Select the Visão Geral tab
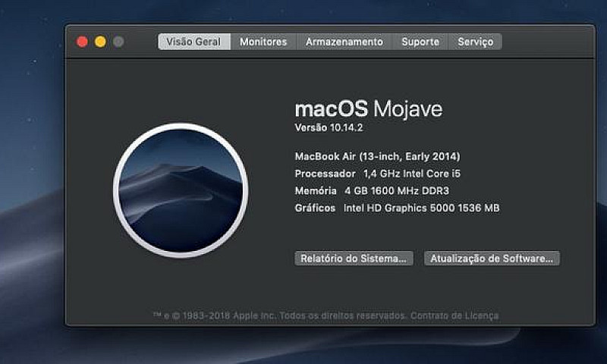The height and width of the screenshot is (364, 607). tap(194, 42)
